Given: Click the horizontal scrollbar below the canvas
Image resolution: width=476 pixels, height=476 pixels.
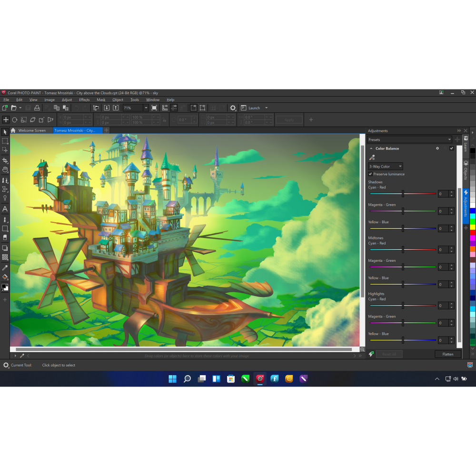Looking at the screenshot, I should [186, 349].
